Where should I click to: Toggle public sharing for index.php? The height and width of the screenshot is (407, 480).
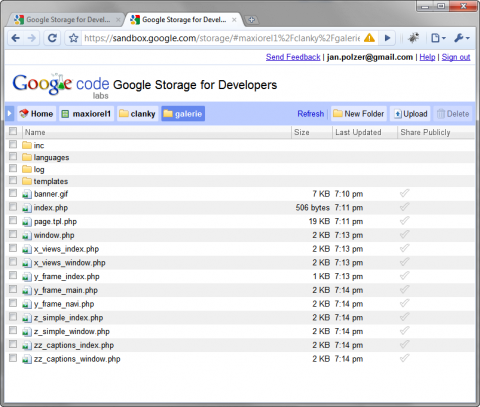(404, 207)
